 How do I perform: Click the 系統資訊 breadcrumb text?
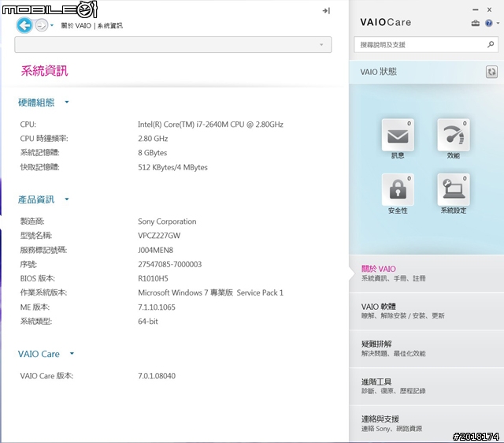pos(110,26)
